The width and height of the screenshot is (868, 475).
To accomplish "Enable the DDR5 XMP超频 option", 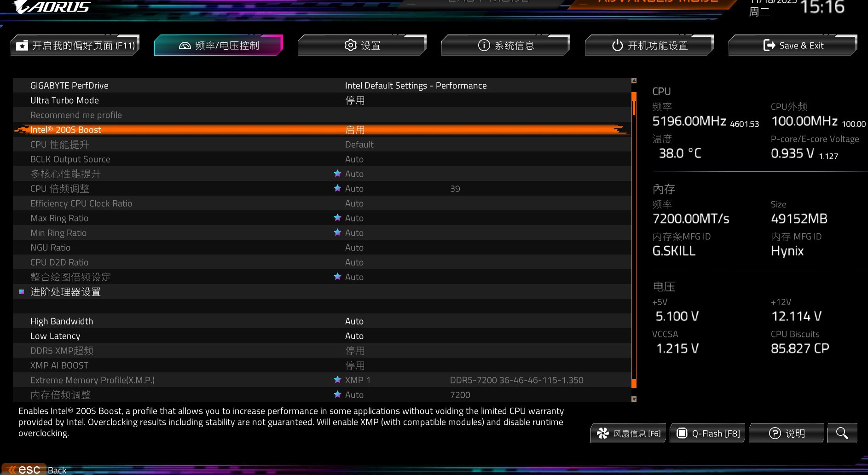I will pos(354,350).
